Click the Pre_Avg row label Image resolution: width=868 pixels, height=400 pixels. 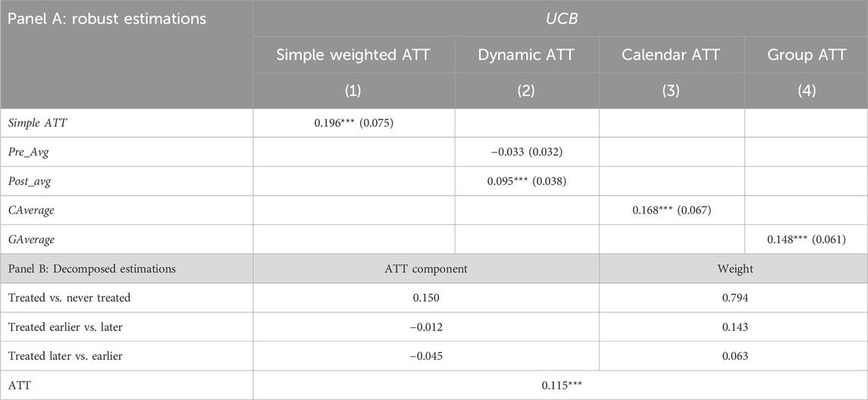(31, 153)
